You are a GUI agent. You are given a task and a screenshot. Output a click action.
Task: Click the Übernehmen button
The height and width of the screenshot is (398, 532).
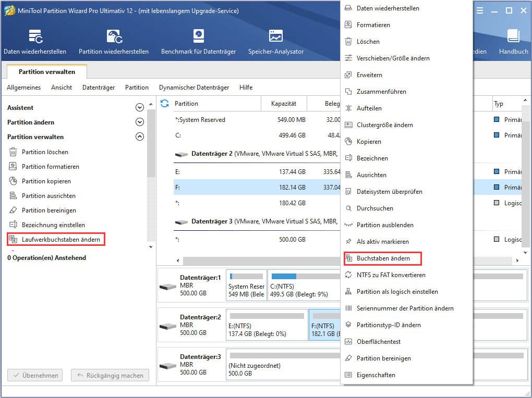coord(35,375)
